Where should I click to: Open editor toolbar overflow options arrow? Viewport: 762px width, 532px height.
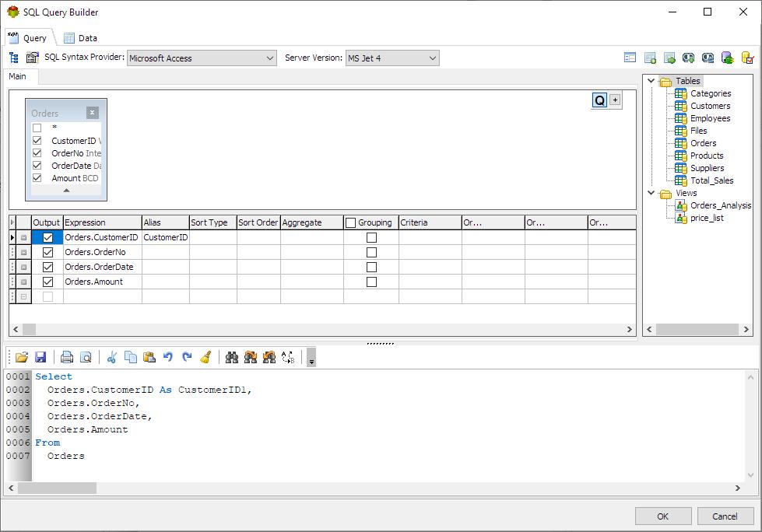click(x=311, y=357)
